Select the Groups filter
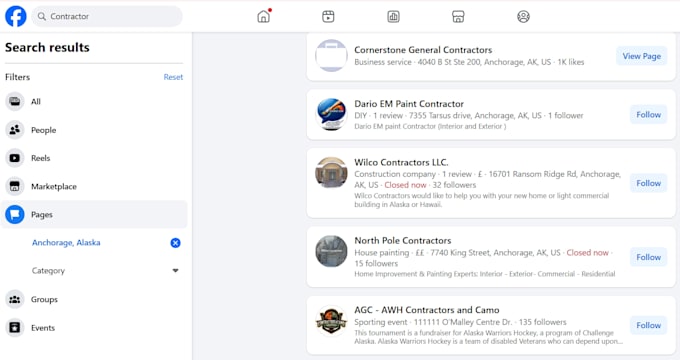Image resolution: width=680 pixels, height=360 pixels. coord(94,299)
